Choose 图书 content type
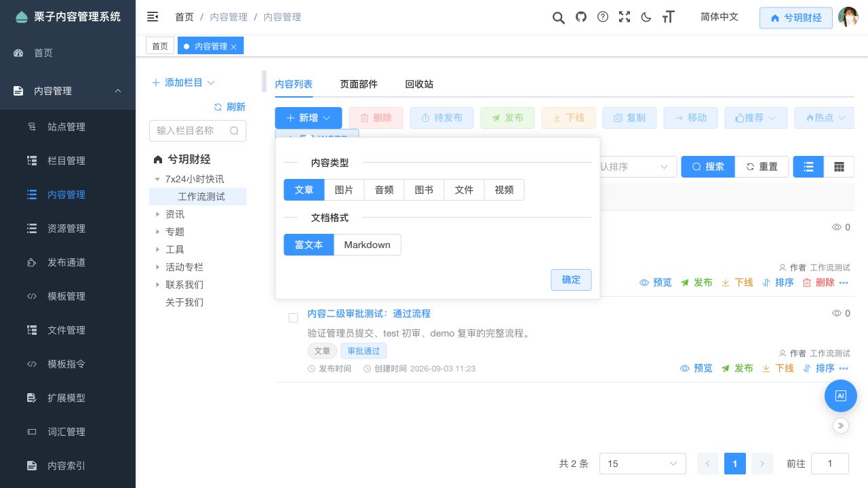Image resolution: width=868 pixels, height=488 pixels. [424, 190]
